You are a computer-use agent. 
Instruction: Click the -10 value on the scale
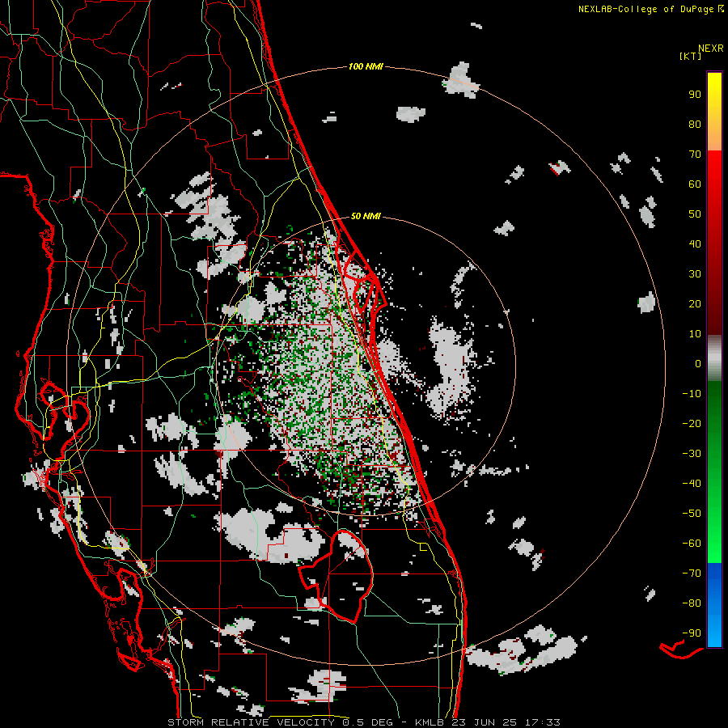692,394
